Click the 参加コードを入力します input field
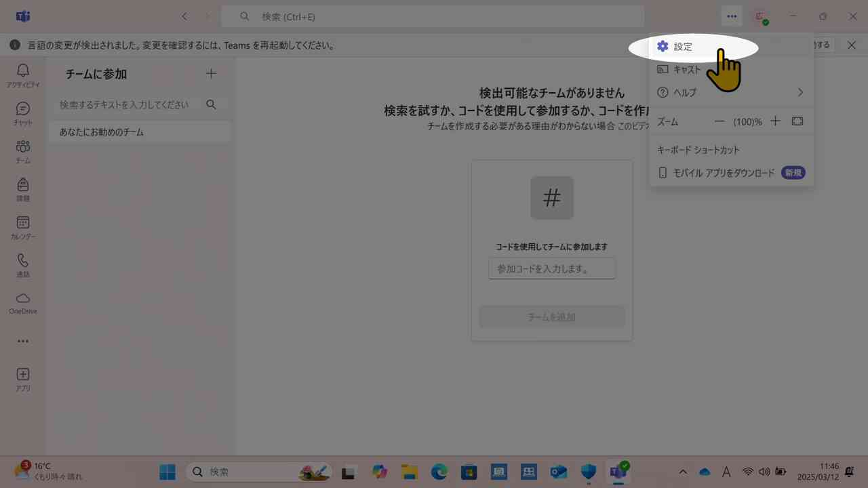 pos(551,268)
